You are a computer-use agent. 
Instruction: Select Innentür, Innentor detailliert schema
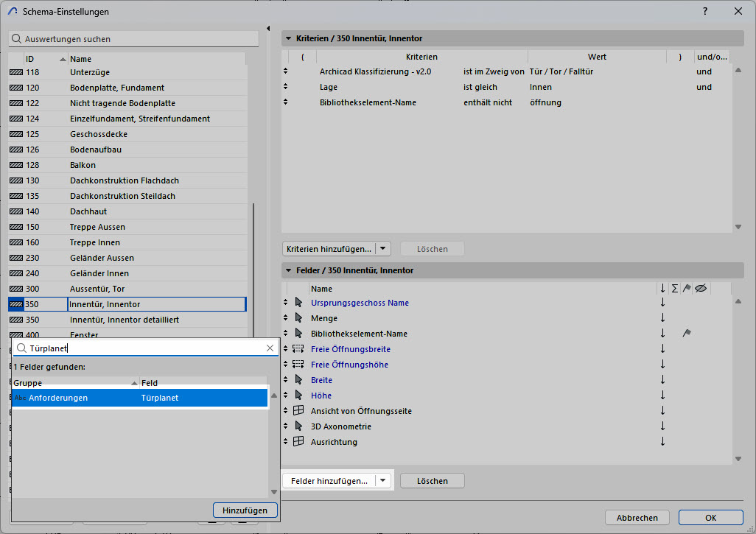[x=124, y=320]
